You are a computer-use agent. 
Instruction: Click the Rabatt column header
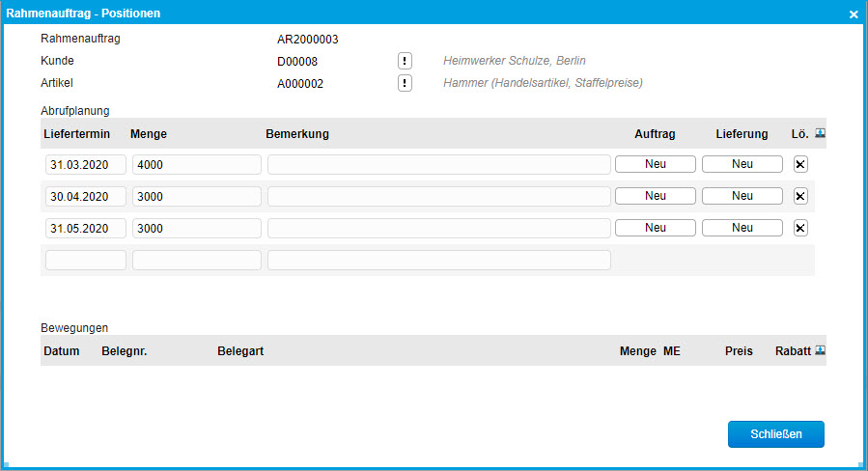coord(793,351)
